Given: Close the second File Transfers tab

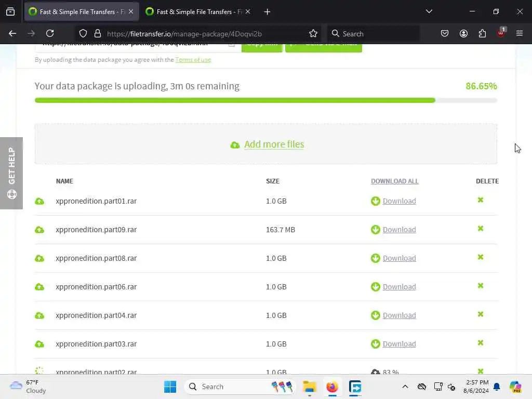Looking at the screenshot, I should pyautogui.click(x=248, y=11).
